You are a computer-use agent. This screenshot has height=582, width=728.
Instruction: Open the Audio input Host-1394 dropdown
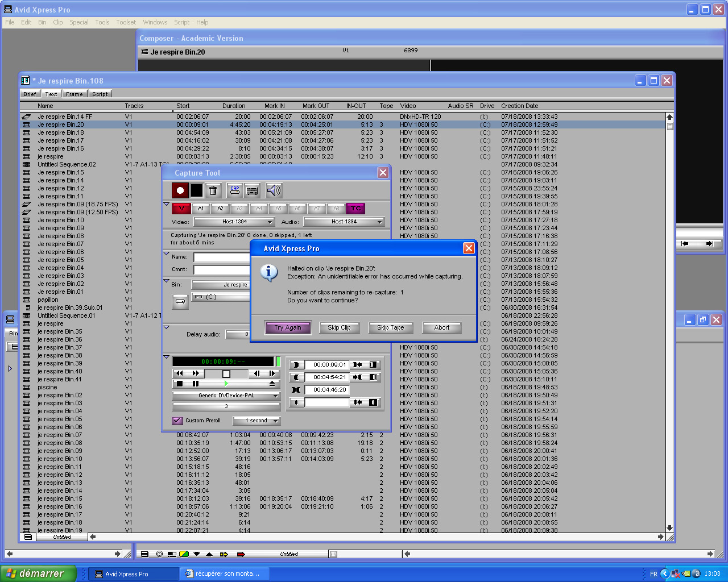(344, 222)
